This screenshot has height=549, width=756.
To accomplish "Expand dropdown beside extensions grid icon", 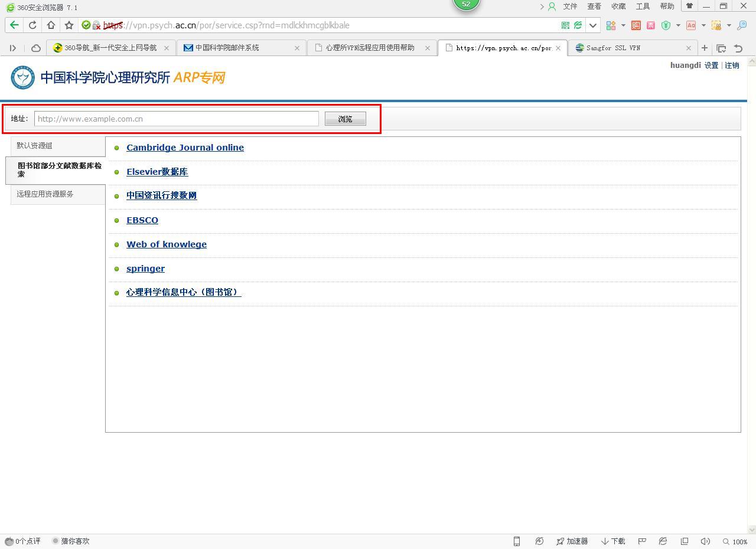I will click(623, 25).
